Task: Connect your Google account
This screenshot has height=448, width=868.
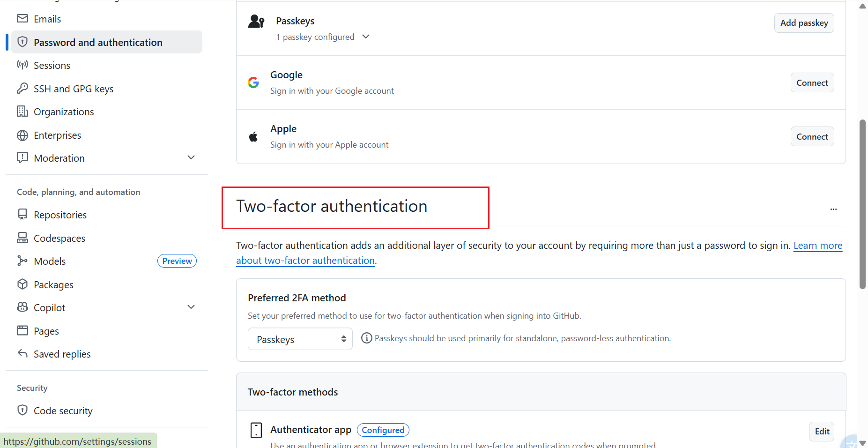Action: [x=812, y=83]
